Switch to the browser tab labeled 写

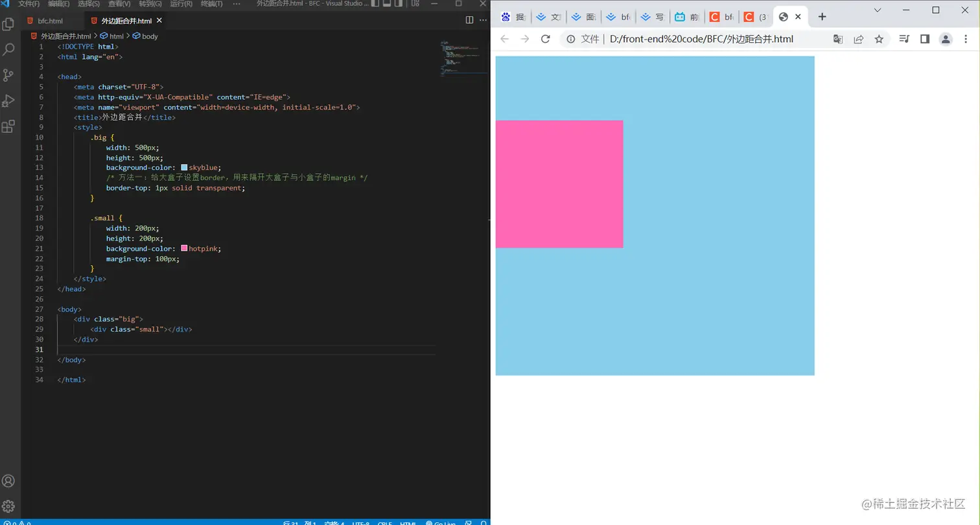click(652, 17)
